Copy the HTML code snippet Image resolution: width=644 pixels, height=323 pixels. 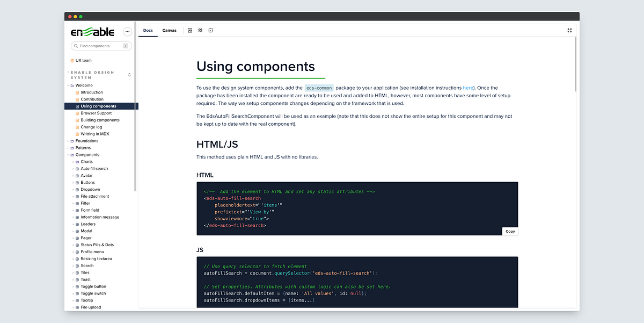510,231
